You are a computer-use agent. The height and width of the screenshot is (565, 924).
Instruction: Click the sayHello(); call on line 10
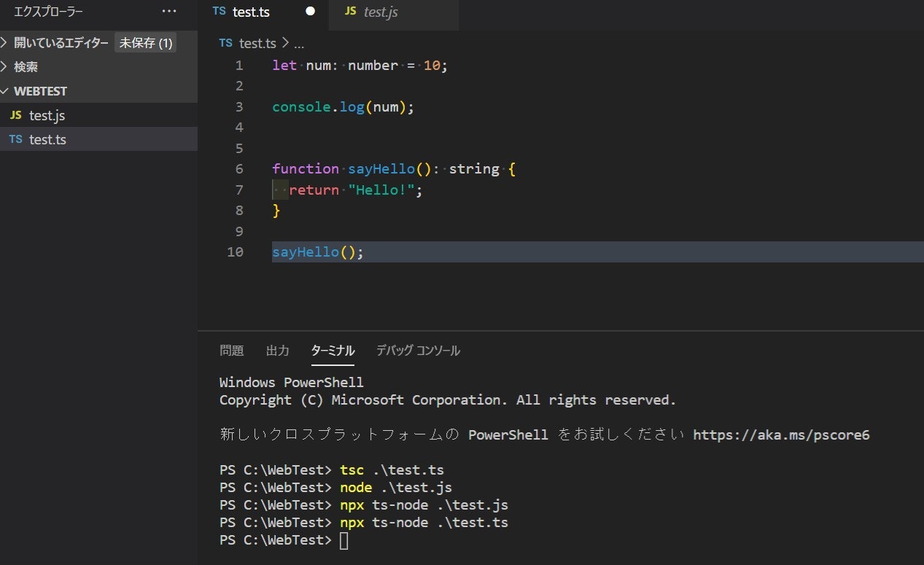click(317, 252)
